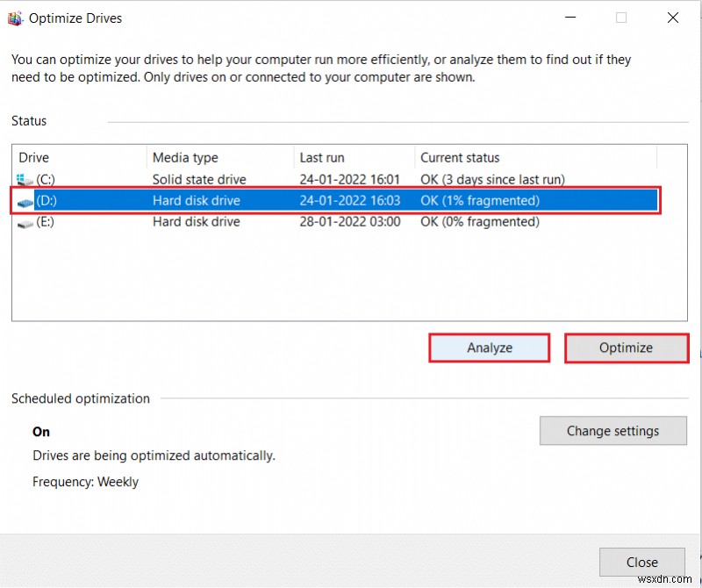
Task: Click the E: hard disk icon
Action: point(25,222)
